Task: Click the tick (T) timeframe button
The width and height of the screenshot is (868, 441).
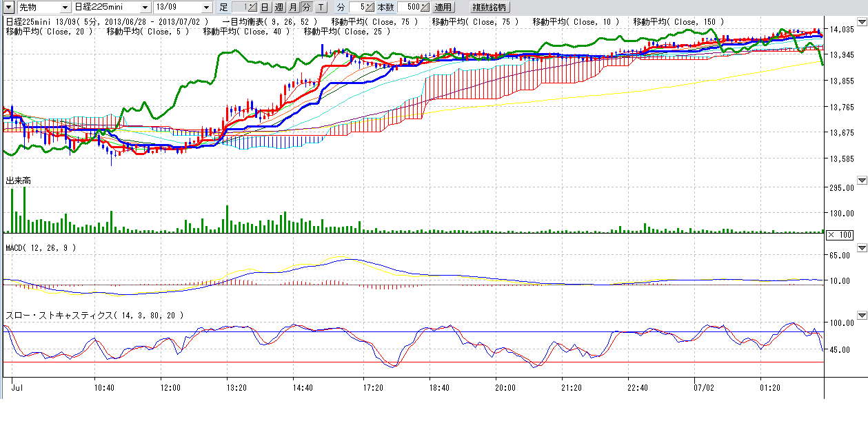Action: (x=321, y=8)
